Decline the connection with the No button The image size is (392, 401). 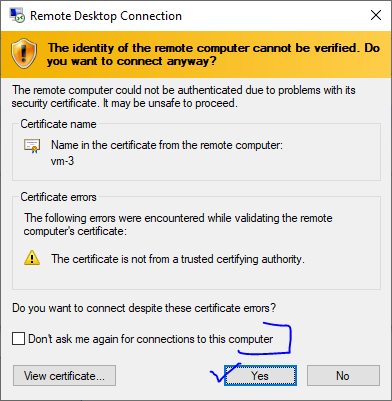343,376
